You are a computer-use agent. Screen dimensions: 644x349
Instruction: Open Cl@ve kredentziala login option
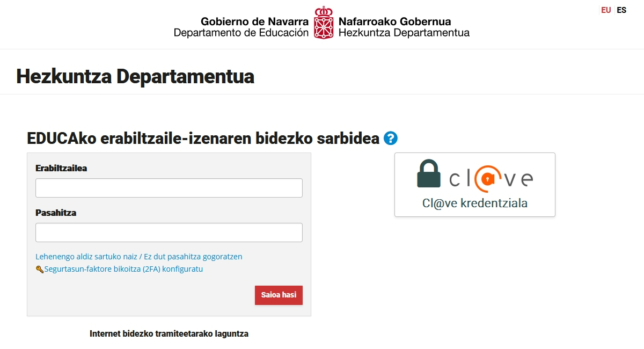pyautogui.click(x=475, y=185)
